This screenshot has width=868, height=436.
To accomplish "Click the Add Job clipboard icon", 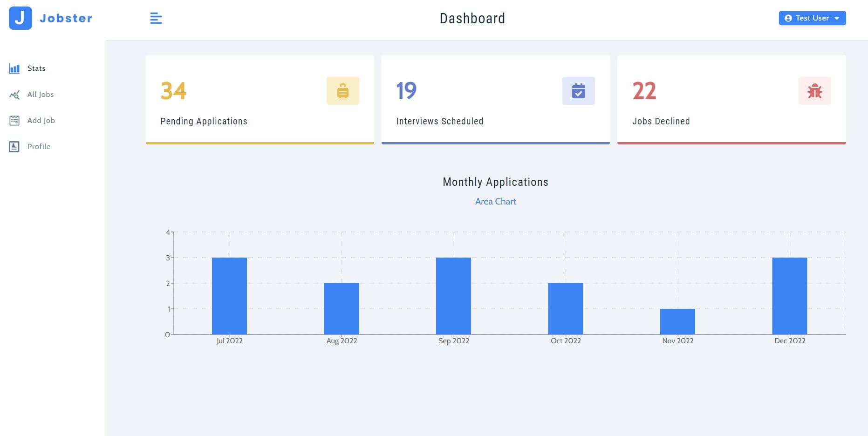I will pyautogui.click(x=14, y=120).
